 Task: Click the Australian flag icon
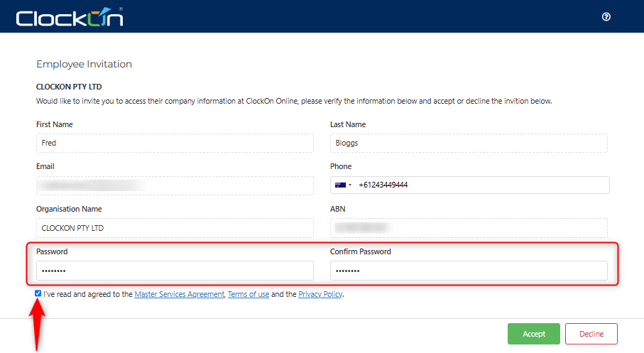pyautogui.click(x=340, y=185)
